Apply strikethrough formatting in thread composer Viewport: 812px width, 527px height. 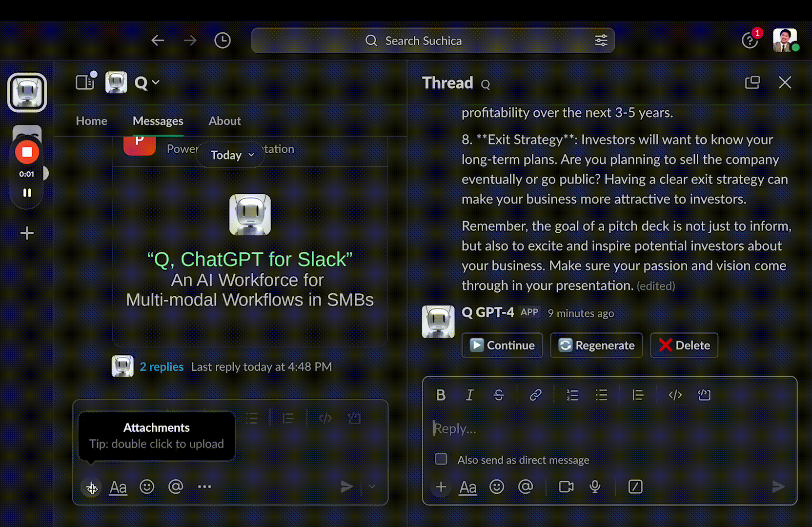498,395
